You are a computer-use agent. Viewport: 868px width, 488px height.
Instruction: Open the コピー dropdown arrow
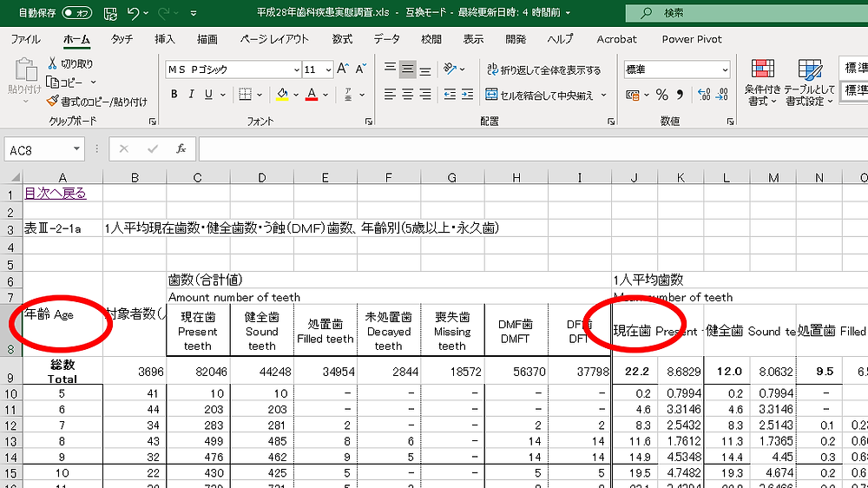tap(93, 82)
